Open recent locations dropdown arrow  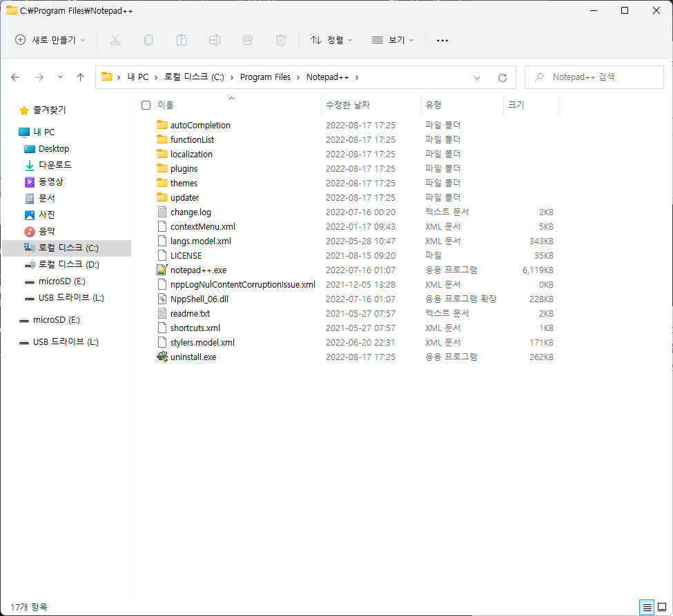(60, 77)
